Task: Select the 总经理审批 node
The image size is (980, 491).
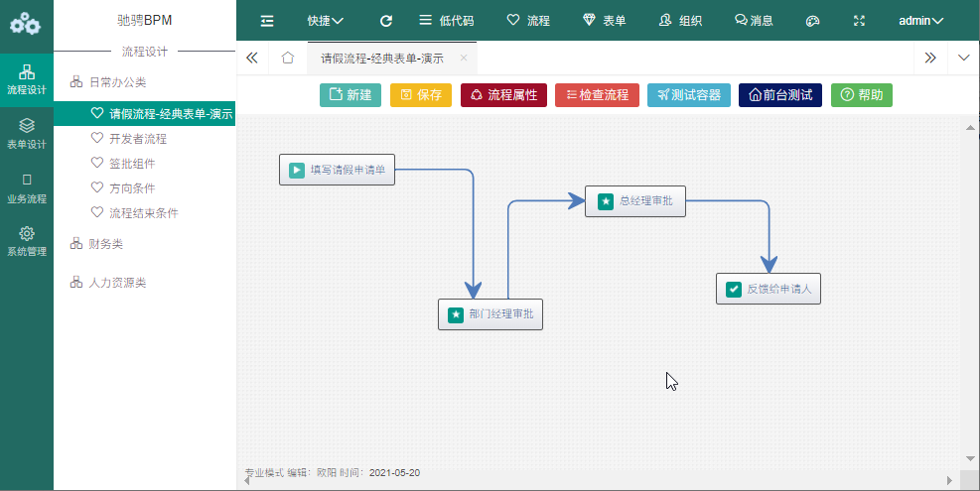Action: pos(635,201)
